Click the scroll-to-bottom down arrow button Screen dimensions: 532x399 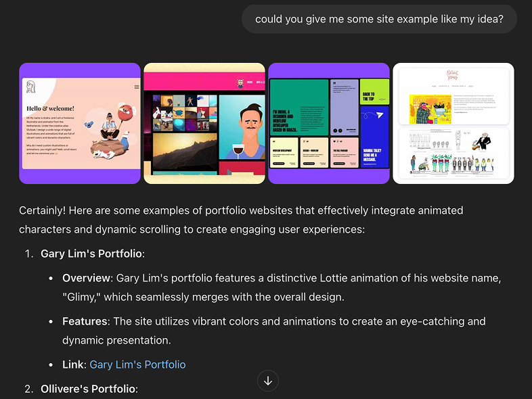pos(268,381)
